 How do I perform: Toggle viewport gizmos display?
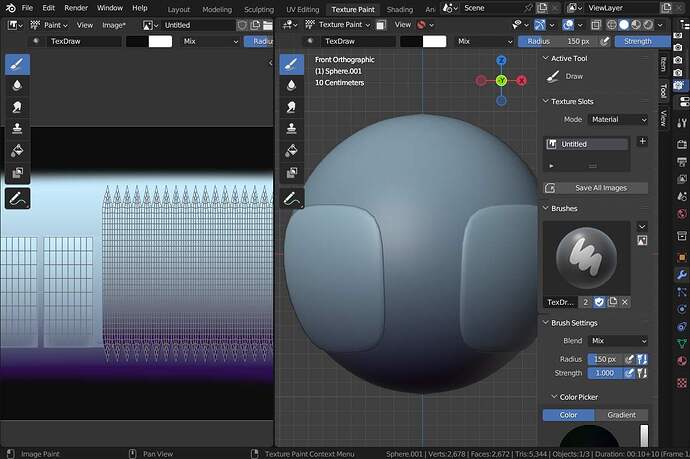tap(540, 25)
